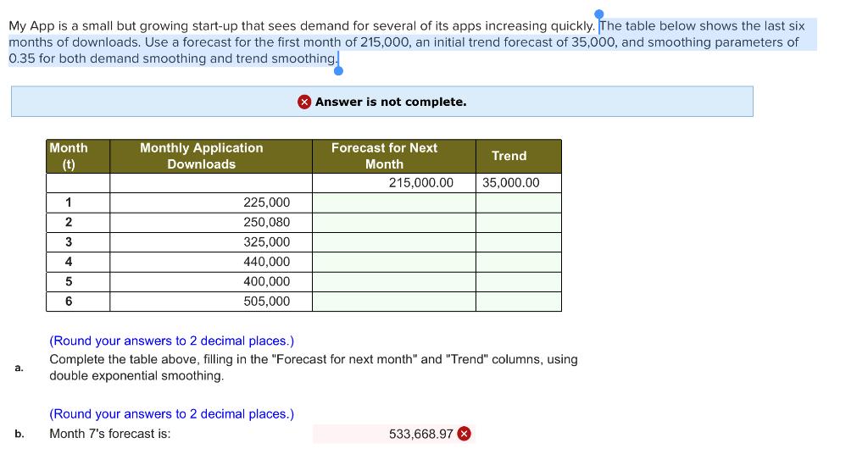Screen dimensions: 868x471
Task: Select the Forecast for Next Month cell for month 6
Action: [x=394, y=302]
